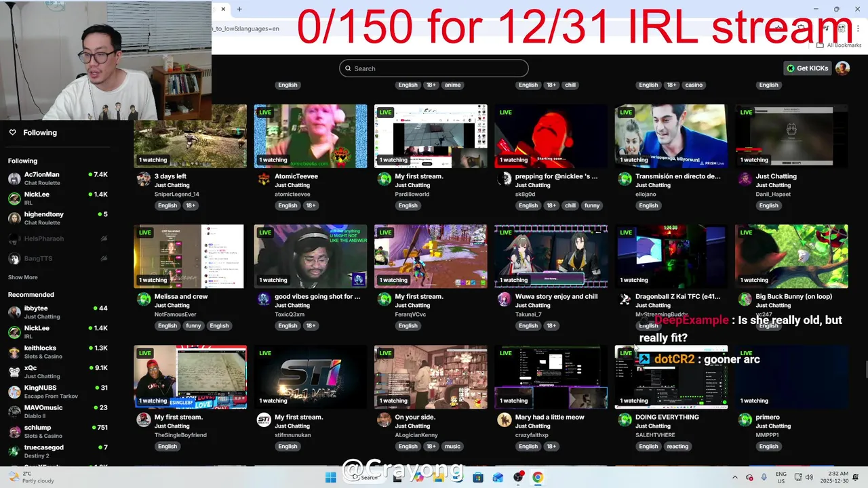
Task: Open KingNUBS avatar in Recommended
Action: [14, 392]
